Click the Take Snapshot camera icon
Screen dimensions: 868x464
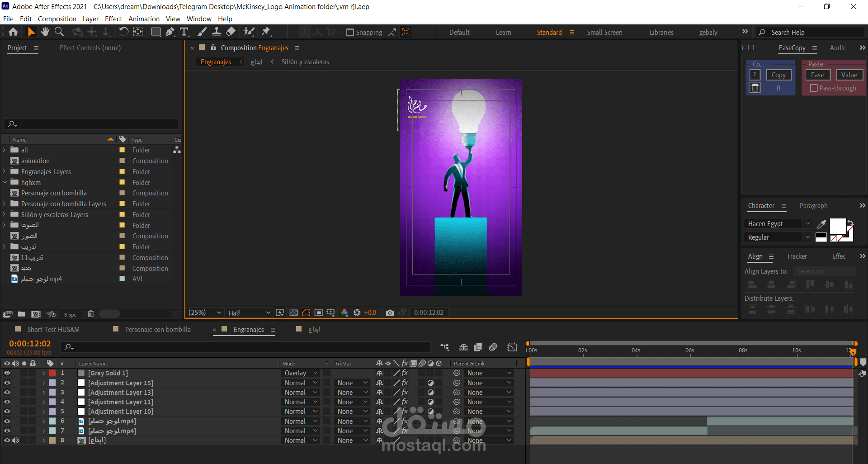[x=389, y=312]
